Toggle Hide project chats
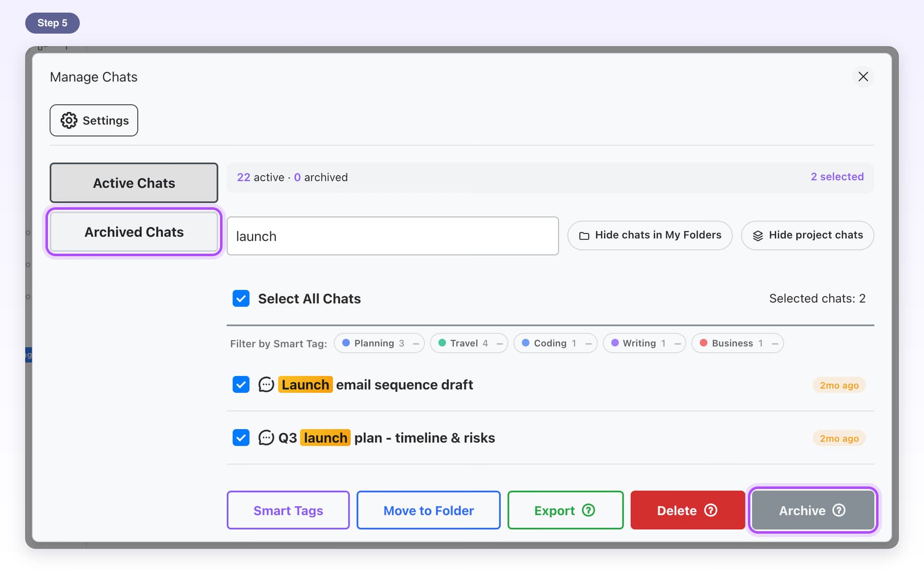This screenshot has width=924, height=574. pyautogui.click(x=807, y=235)
